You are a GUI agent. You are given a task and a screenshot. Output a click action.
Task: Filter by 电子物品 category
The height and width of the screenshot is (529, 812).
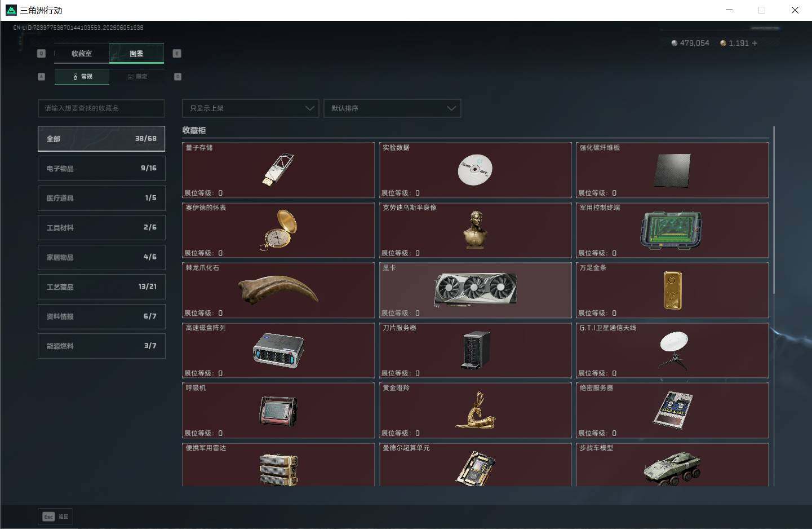[x=101, y=168]
